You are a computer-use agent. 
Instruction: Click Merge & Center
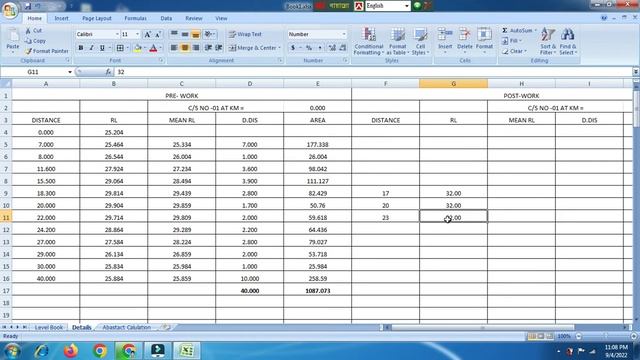(x=255, y=48)
